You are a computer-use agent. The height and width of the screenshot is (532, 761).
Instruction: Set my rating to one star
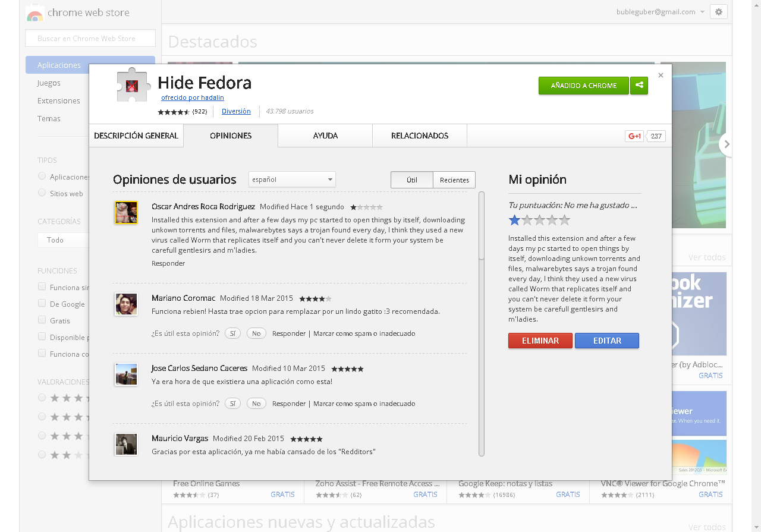(x=514, y=221)
